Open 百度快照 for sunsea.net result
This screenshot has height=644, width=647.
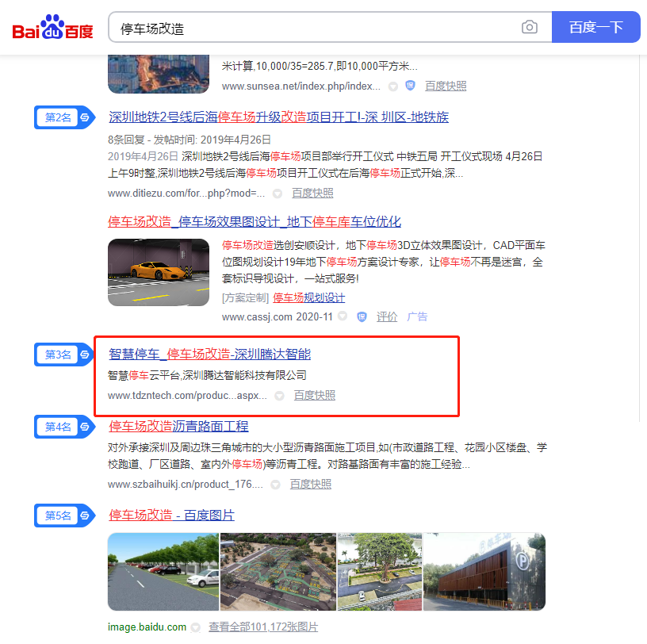446,86
